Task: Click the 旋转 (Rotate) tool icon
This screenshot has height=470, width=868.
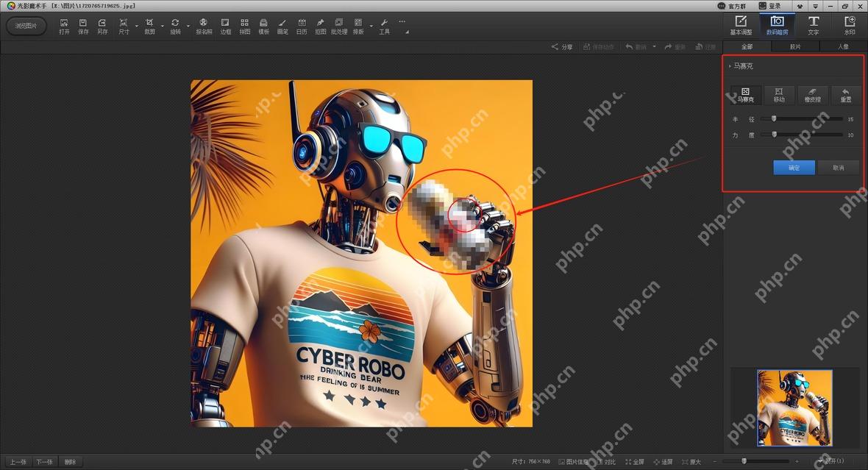Action: [176, 26]
